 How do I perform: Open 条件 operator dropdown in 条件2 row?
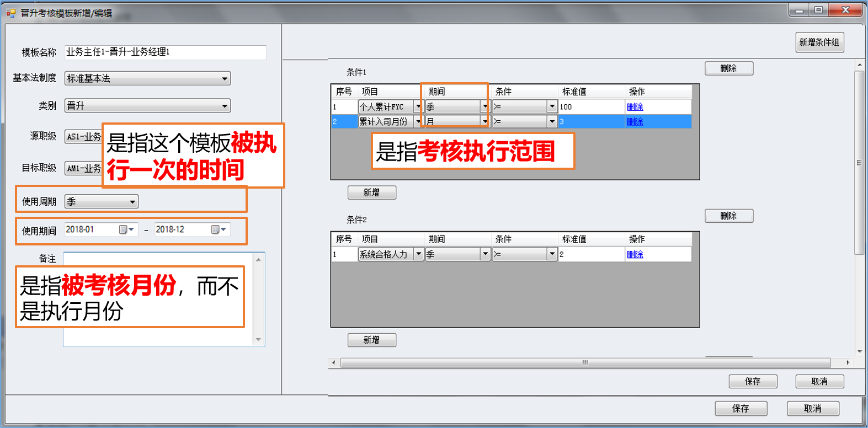[x=551, y=254]
